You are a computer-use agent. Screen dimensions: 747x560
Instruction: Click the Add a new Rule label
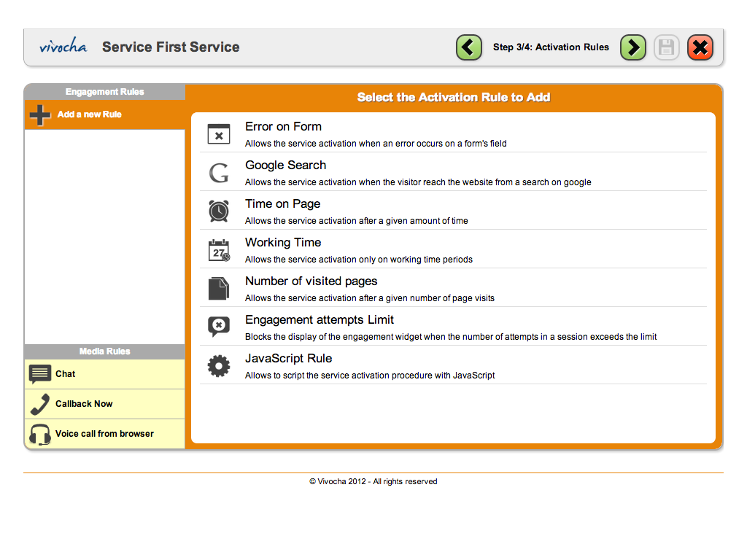tap(89, 114)
